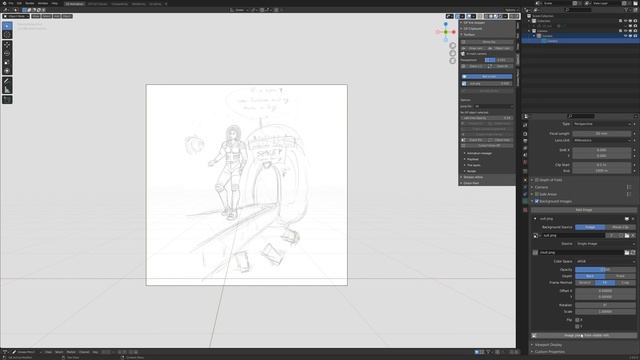This screenshot has height=360, width=640.
Task: Open the Lens Unit dropdown
Action: point(602,140)
